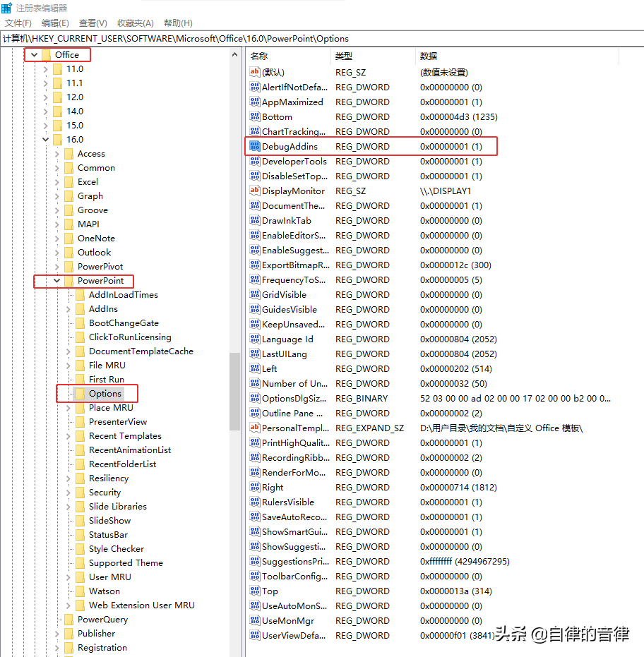Expand the 12.0 version key
This screenshot has width=644, height=657.
46,97
